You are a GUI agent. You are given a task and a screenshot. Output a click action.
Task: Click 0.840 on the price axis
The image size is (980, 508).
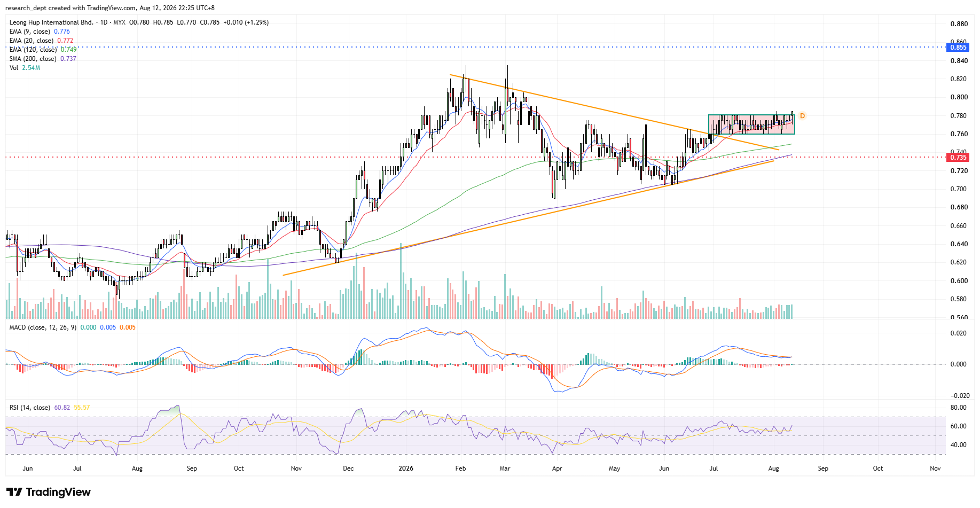click(959, 61)
